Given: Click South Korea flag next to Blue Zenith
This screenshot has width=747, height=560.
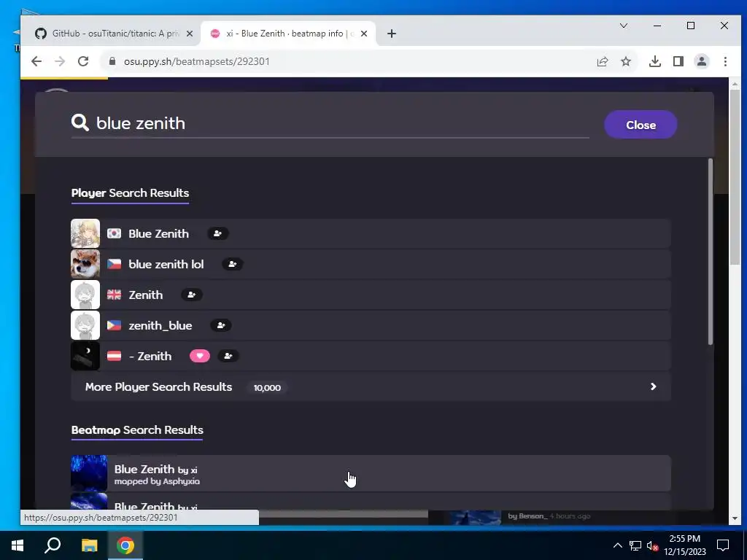Looking at the screenshot, I should (114, 233).
